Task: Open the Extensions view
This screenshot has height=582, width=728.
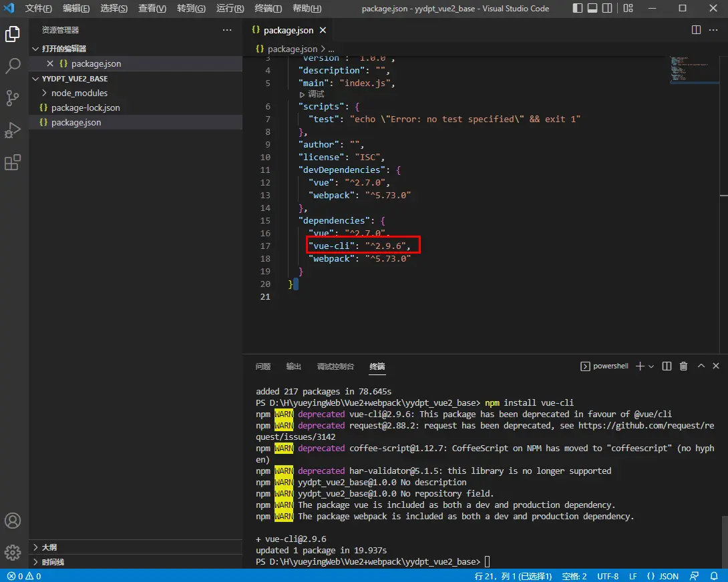Action: pyautogui.click(x=13, y=162)
